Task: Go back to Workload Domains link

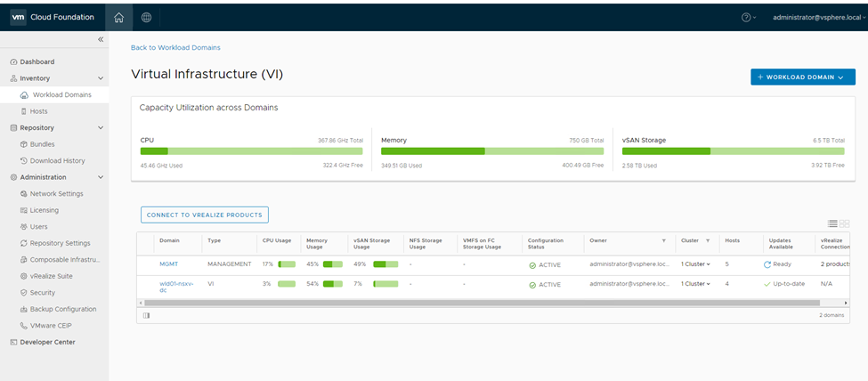Action: tap(175, 48)
